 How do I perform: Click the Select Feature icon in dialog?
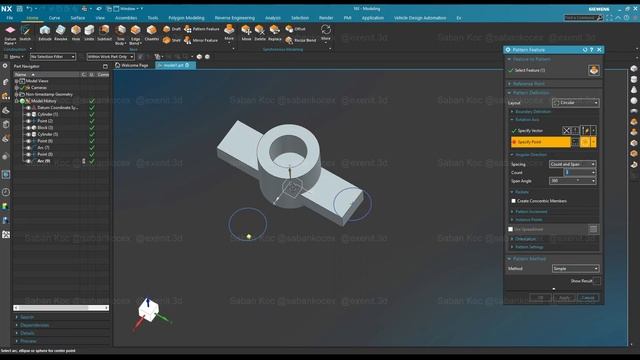point(594,70)
